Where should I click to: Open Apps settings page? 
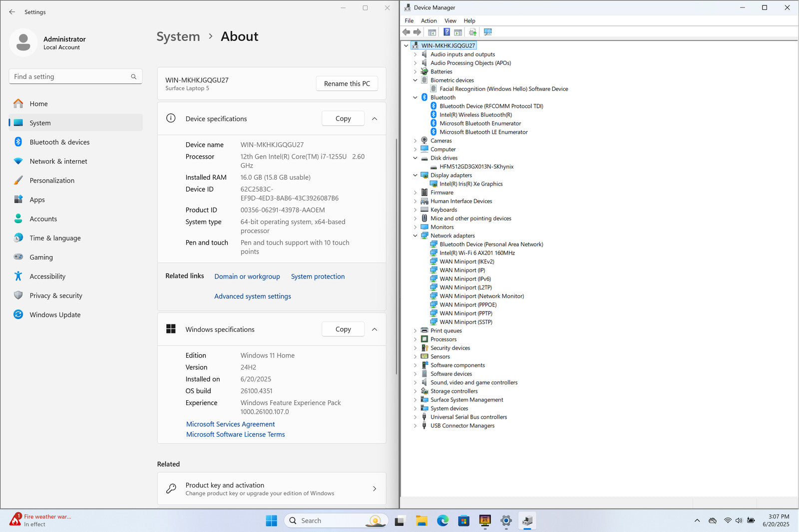76,200
